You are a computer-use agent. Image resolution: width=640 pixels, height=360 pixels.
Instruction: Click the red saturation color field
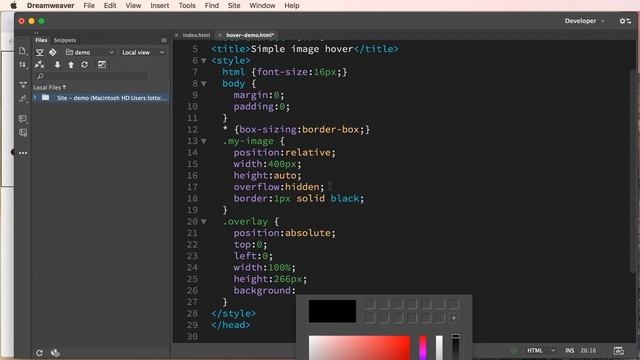[359, 348]
